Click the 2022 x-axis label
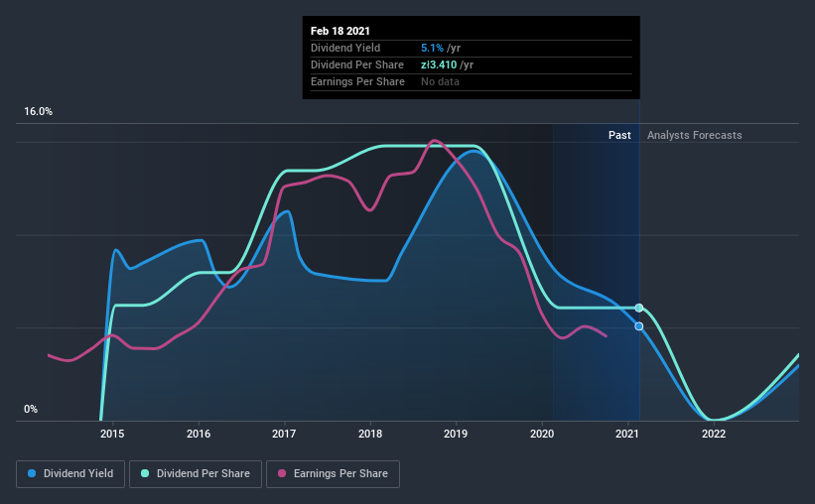 (x=714, y=434)
